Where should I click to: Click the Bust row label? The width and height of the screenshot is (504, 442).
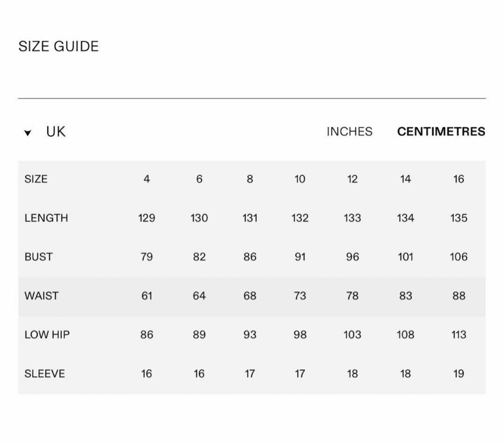(x=38, y=257)
